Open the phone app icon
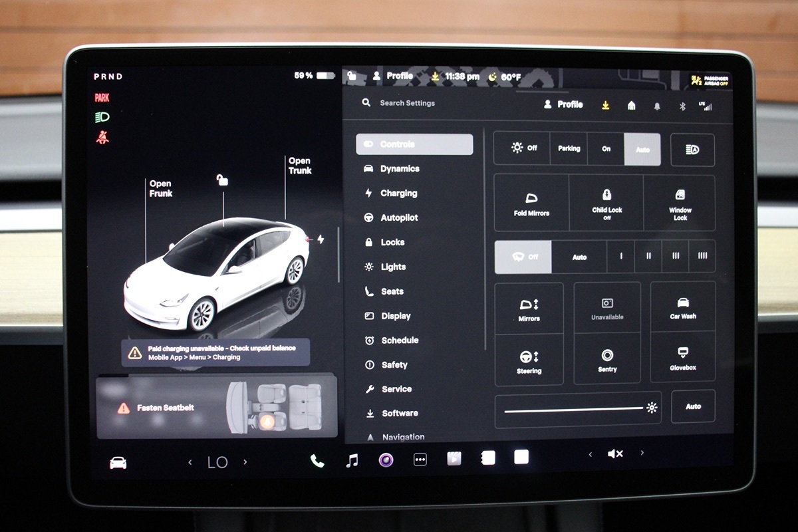 [317, 460]
